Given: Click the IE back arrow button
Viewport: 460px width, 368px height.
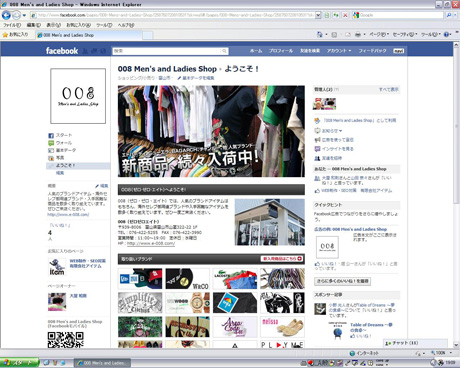Looking at the screenshot, I should (x=6, y=15).
